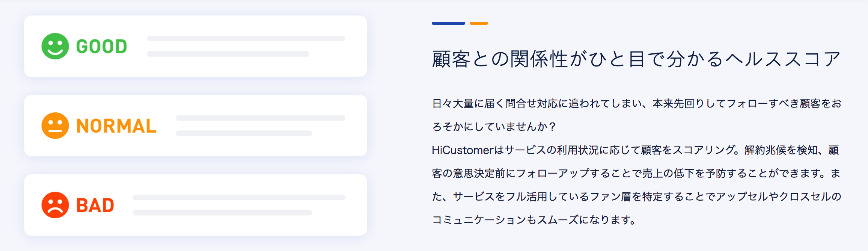868x251 pixels.
Task: Click the short orange accent bar
Action: click(479, 23)
